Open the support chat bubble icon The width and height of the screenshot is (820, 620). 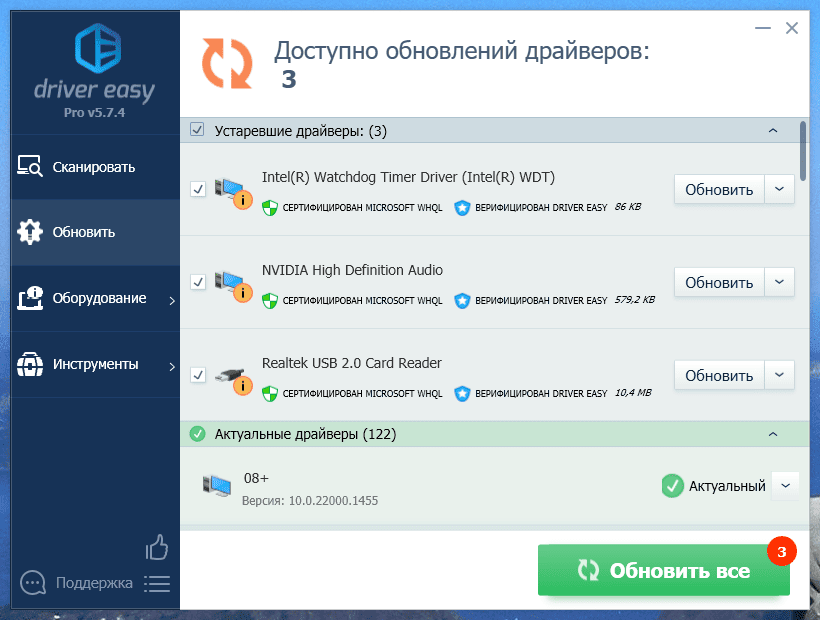33,583
